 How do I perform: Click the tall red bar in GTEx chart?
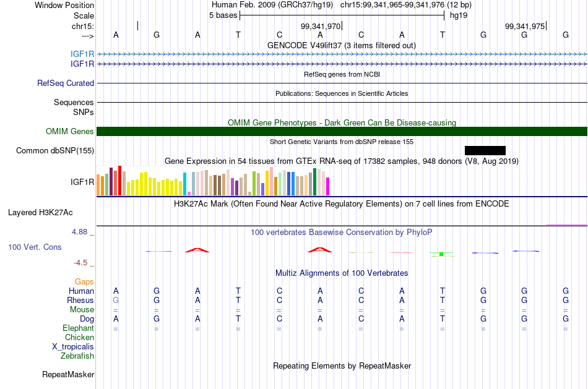pos(119,181)
